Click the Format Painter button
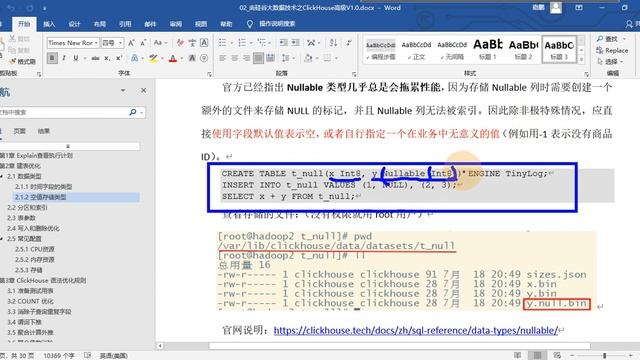This screenshot has width=640, height=360. point(22,62)
